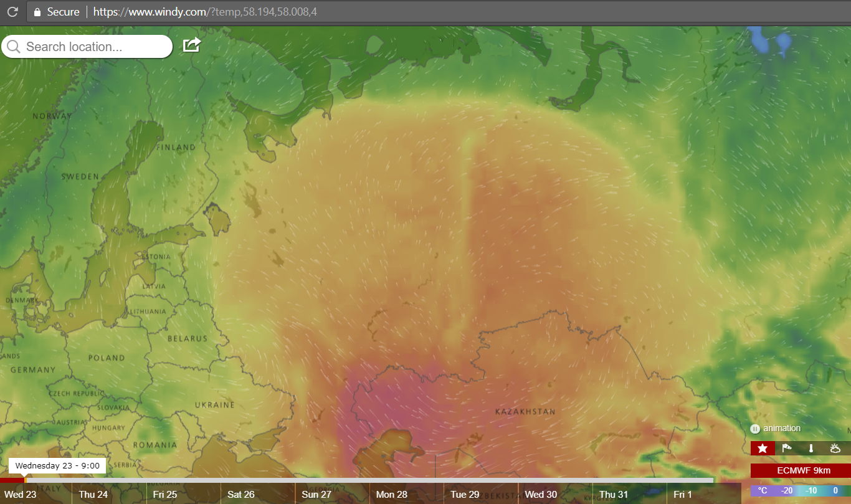Open the share map icon
The image size is (851, 504).
[192, 45]
